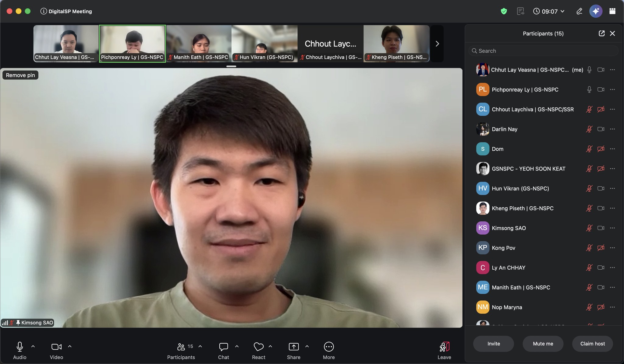Open more options for Nop Maryna
Screen dimensions: 624x364
[612, 307]
